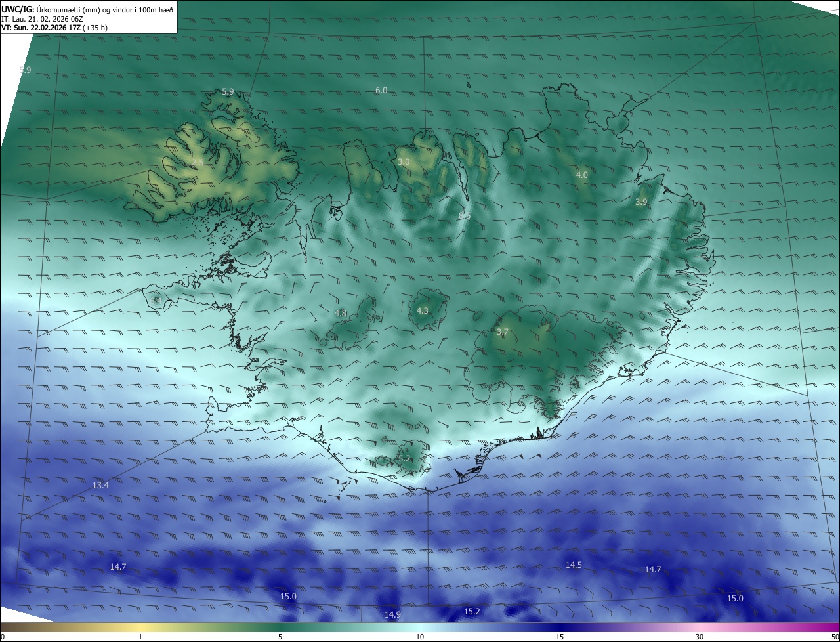This screenshot has height=642, width=840.
Task: Click the 4.8 value beside the glacier outline
Action: coord(341,314)
